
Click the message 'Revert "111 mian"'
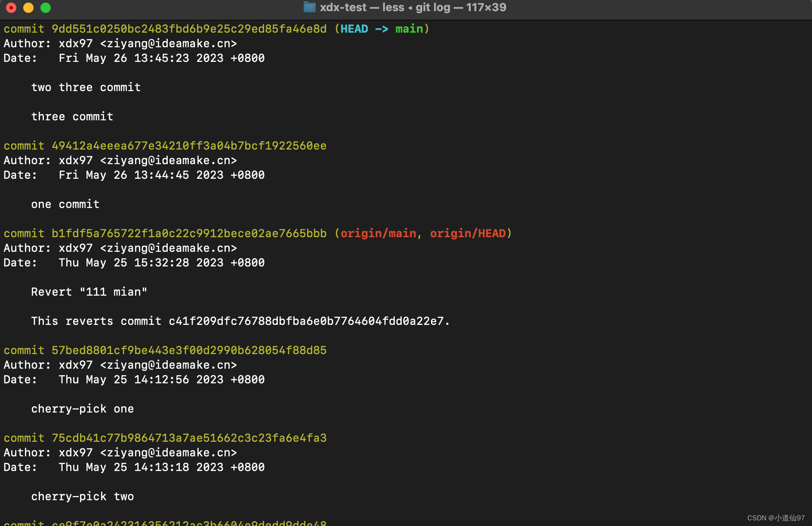89,292
